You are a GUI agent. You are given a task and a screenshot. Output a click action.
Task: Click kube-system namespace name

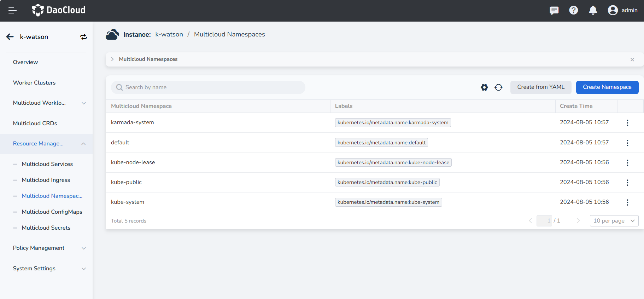click(x=128, y=202)
